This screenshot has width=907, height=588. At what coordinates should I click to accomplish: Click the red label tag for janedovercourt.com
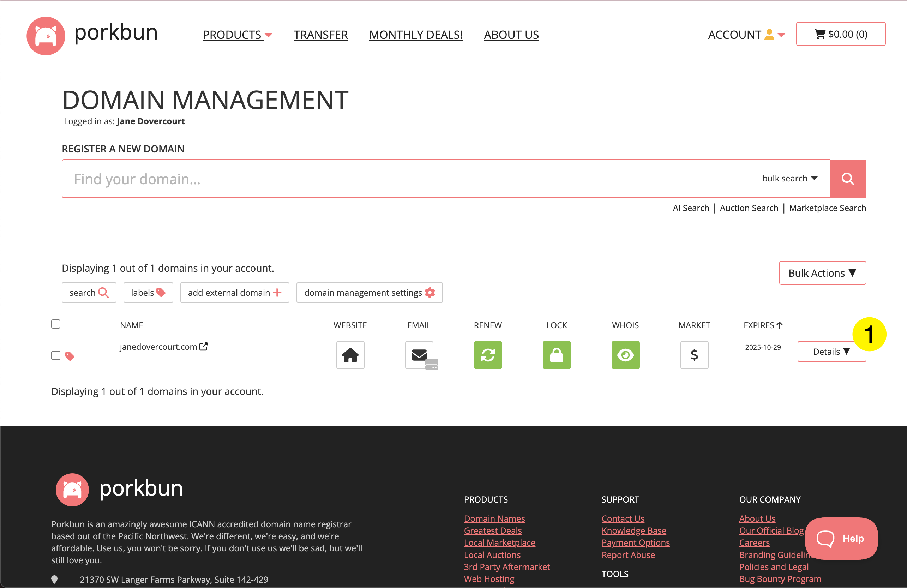tap(70, 356)
